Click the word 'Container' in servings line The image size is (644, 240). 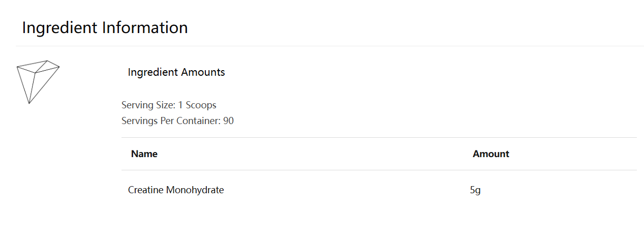[x=201, y=121]
